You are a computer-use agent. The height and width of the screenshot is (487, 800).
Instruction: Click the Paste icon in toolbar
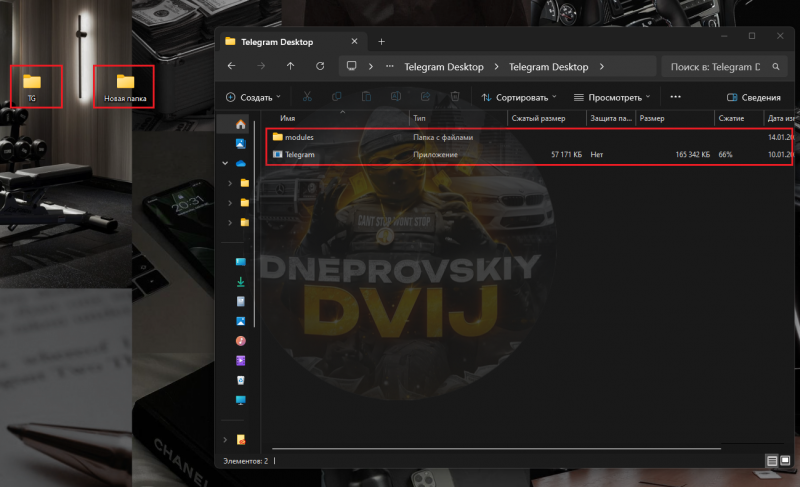coord(366,97)
